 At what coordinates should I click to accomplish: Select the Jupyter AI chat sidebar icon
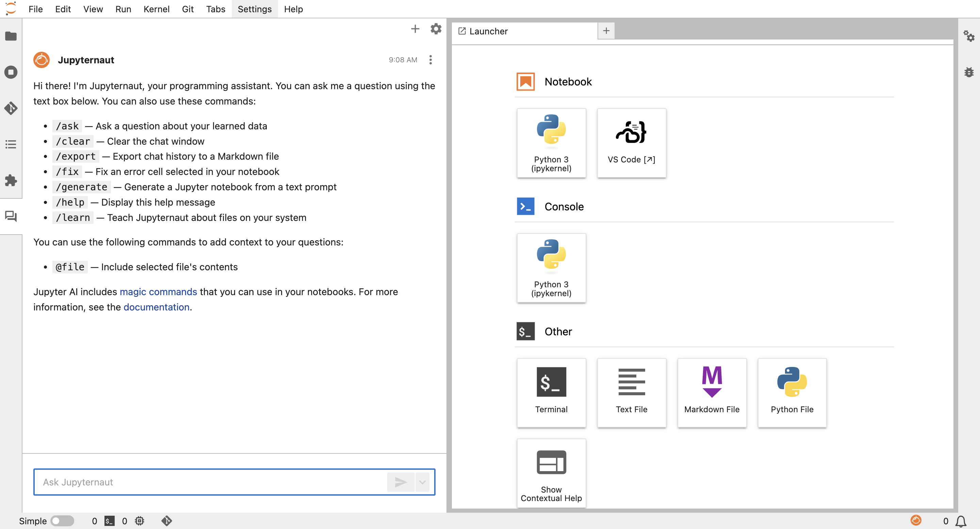[x=11, y=216]
